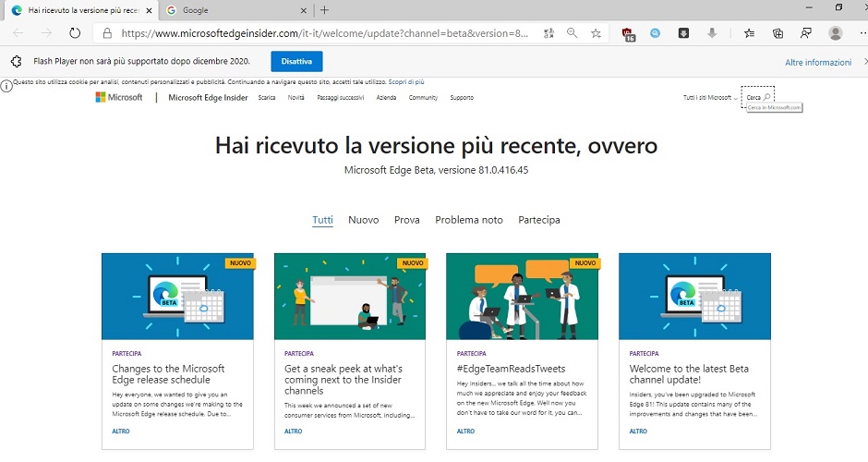Image resolution: width=868 pixels, height=462 pixels.
Task: Select the Prova filter tab
Action: tap(407, 220)
